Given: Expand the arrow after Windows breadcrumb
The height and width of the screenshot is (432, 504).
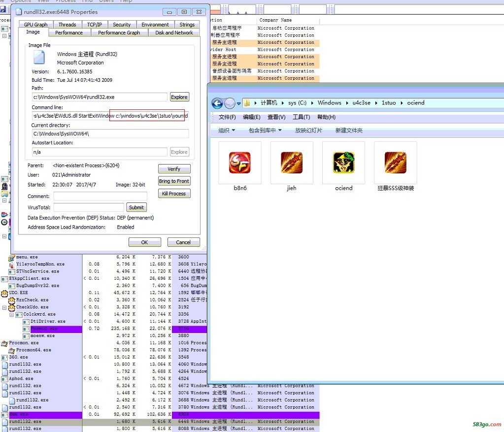Looking at the screenshot, I should (x=347, y=103).
